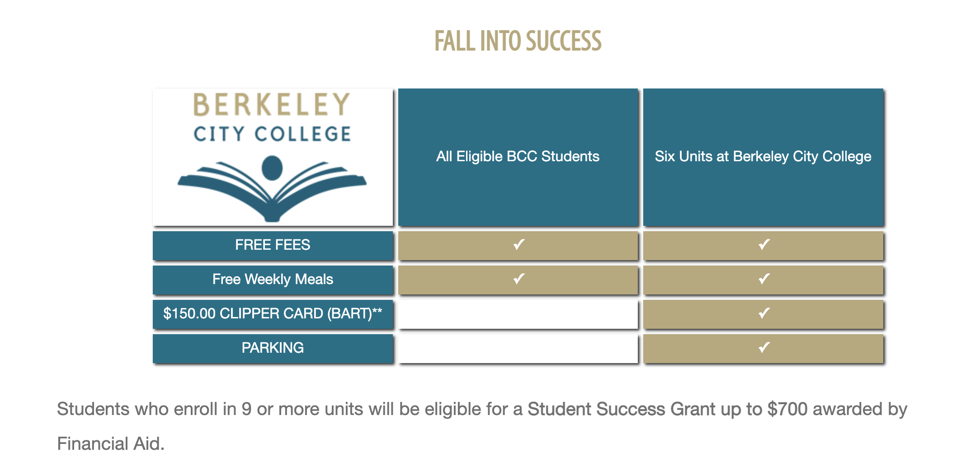
Task: Click the $150.00 CLIPPER CARD (BART) row label
Action: 273,314
